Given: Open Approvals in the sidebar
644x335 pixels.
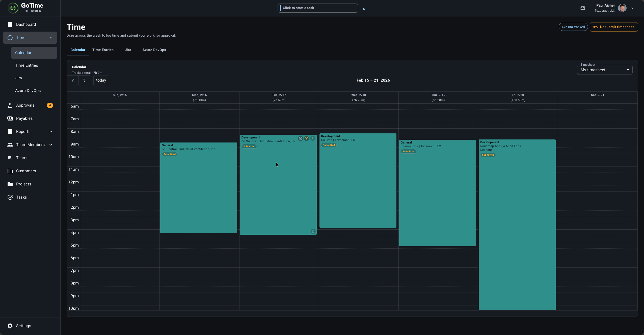Looking at the screenshot, I should click(x=30, y=105).
